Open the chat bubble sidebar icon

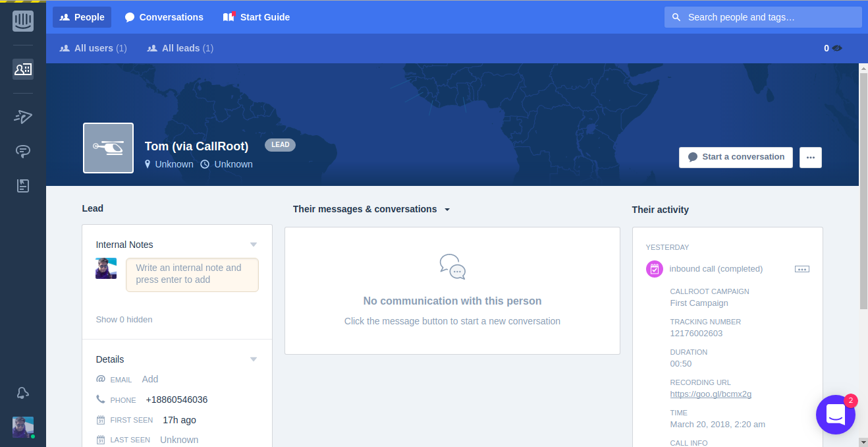pyautogui.click(x=23, y=152)
